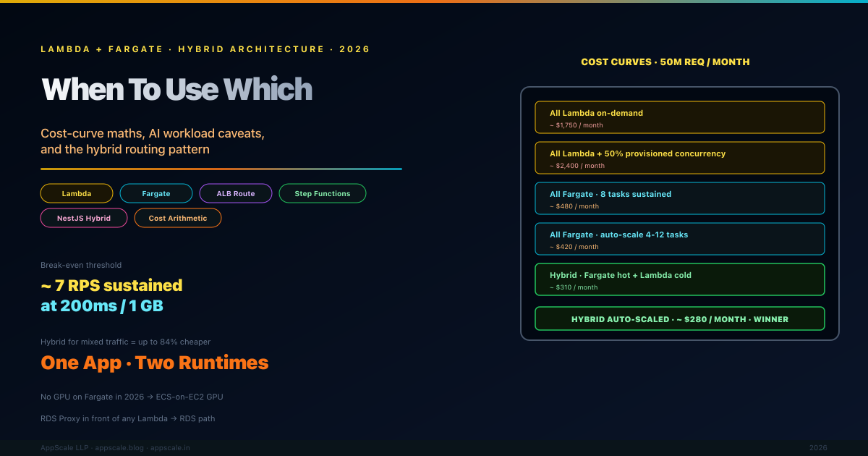Select the Lambda provisioned concurrency card

pyautogui.click(x=679, y=158)
